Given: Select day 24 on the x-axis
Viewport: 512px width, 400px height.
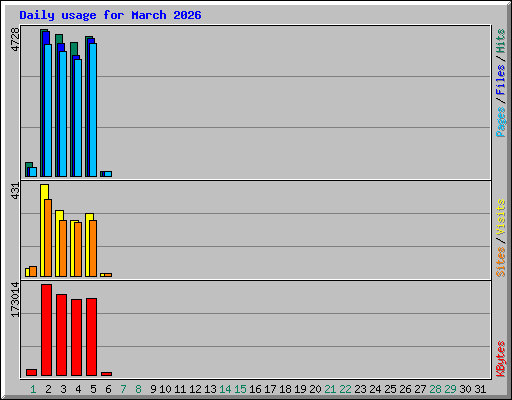Looking at the screenshot, I should tap(375, 389).
